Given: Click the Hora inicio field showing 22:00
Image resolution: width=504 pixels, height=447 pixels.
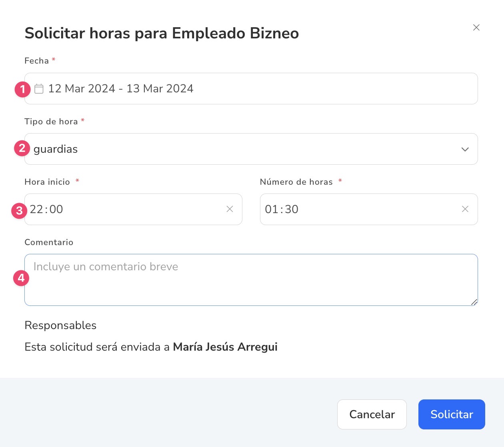Looking at the screenshot, I should [133, 209].
